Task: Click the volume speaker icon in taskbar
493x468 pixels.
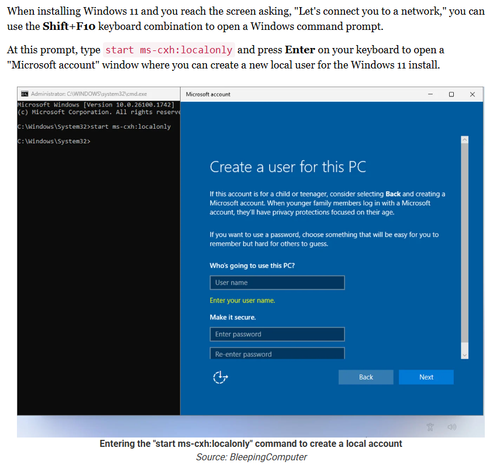Action: click(452, 427)
